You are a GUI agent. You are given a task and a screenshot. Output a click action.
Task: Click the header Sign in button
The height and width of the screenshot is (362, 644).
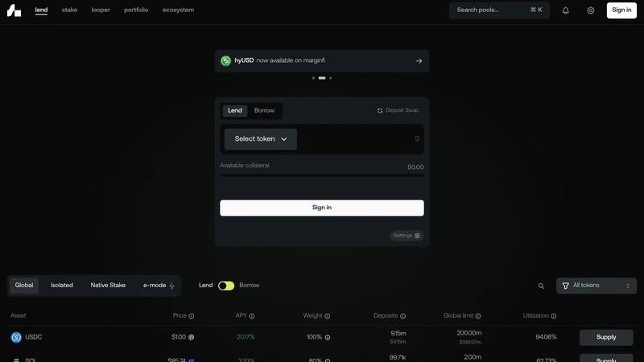pyautogui.click(x=621, y=10)
